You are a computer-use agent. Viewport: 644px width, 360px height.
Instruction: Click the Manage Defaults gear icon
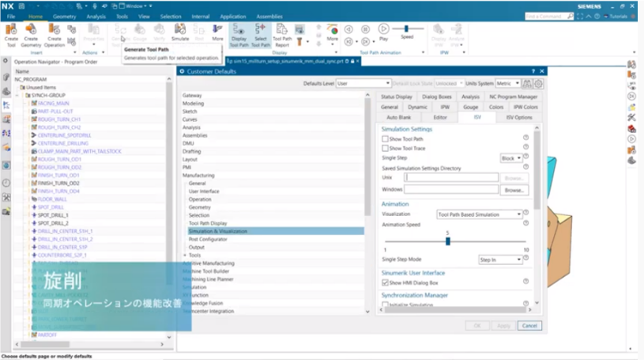(538, 84)
